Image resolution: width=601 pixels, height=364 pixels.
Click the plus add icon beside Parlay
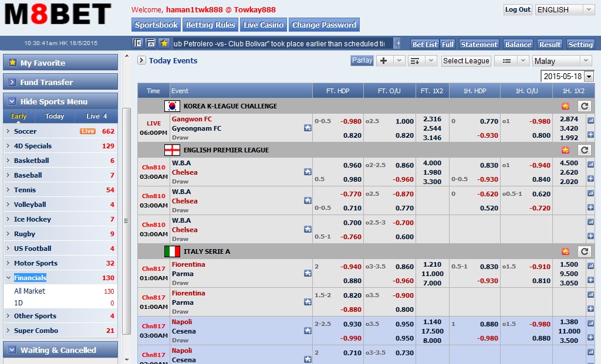tap(384, 60)
